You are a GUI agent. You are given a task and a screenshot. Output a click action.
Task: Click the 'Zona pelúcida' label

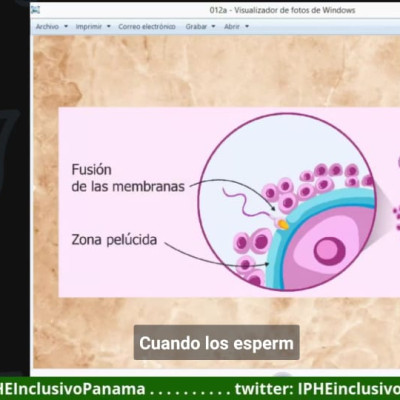point(114,240)
